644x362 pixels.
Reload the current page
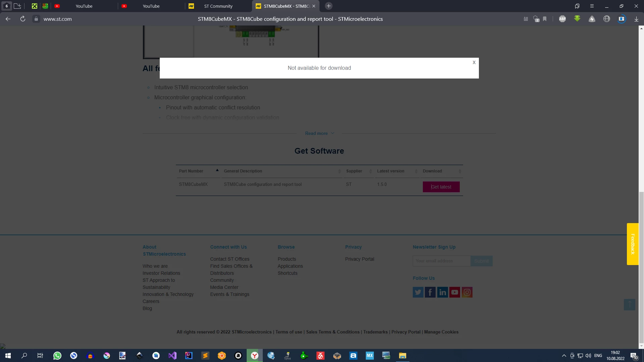pos(23,19)
